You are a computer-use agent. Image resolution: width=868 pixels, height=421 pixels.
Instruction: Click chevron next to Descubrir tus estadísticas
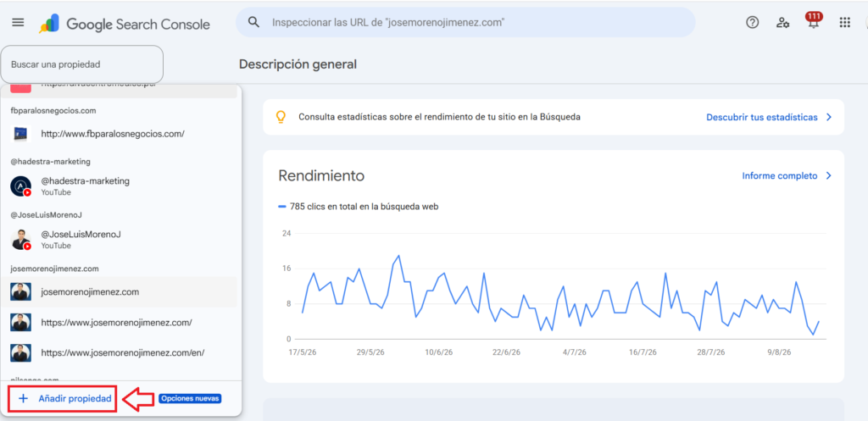[829, 117]
